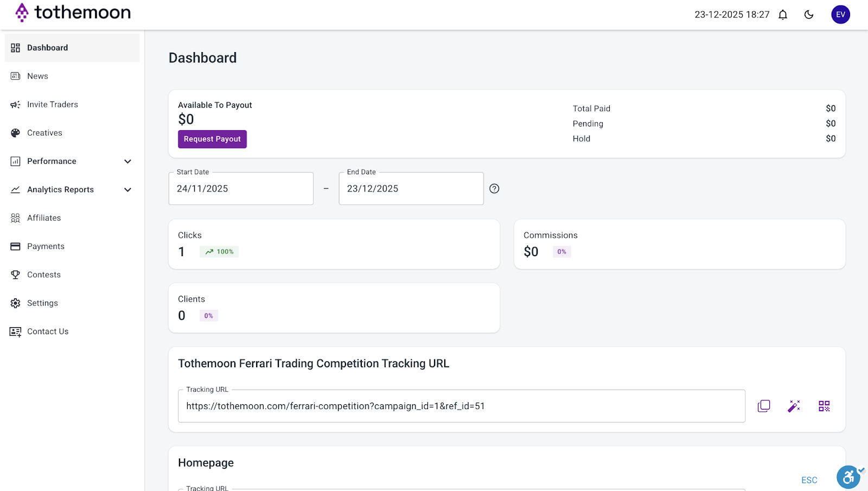Open Invite Traders in the sidebar

point(72,105)
